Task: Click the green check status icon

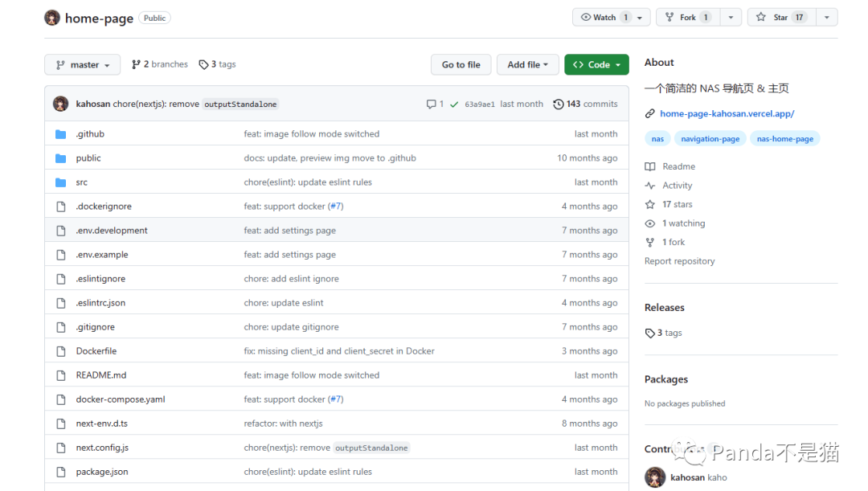Action: 454,104
